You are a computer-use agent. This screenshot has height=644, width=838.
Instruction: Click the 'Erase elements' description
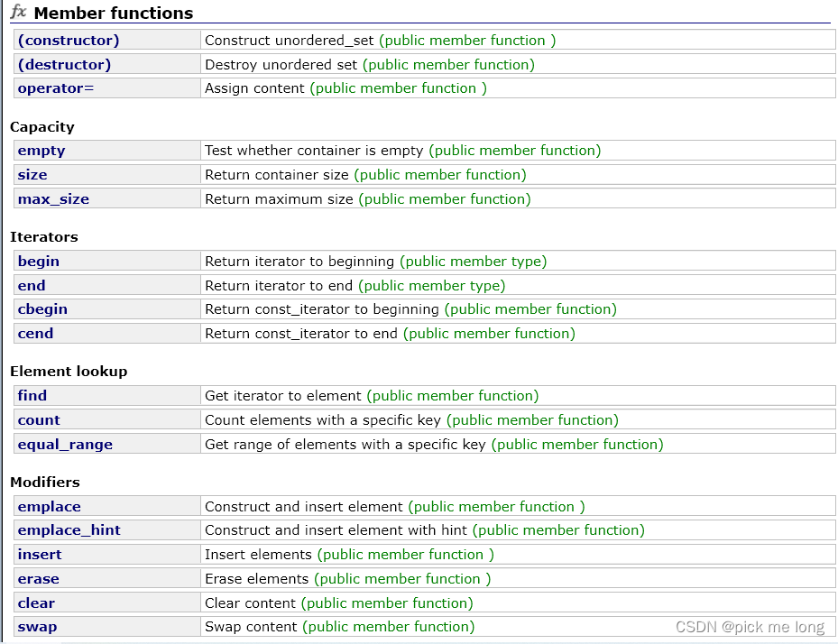256,579
